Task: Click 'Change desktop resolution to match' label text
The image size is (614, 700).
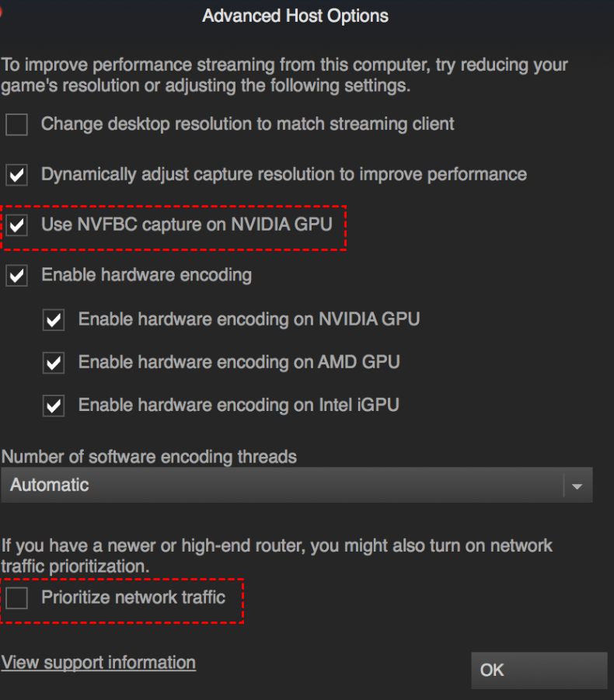Action: pyautogui.click(x=247, y=124)
